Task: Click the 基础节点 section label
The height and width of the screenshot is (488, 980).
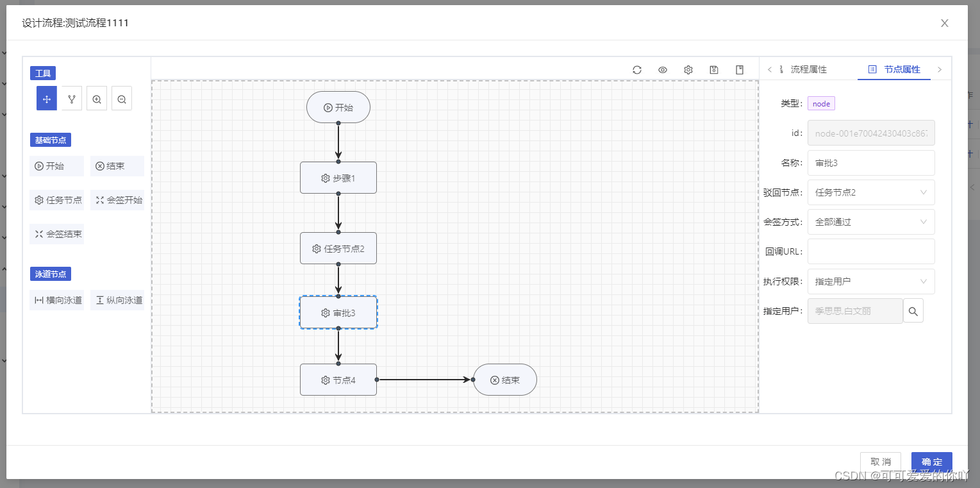Action: (51, 140)
